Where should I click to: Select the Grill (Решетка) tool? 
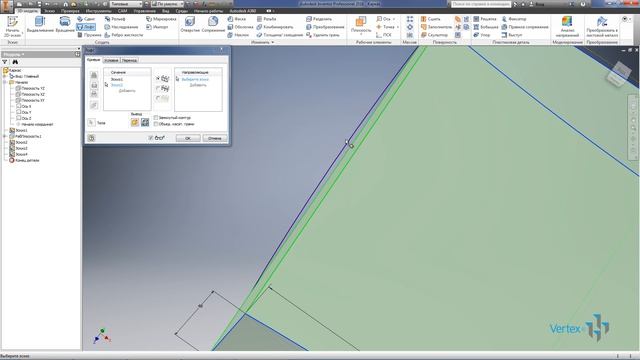[485, 19]
